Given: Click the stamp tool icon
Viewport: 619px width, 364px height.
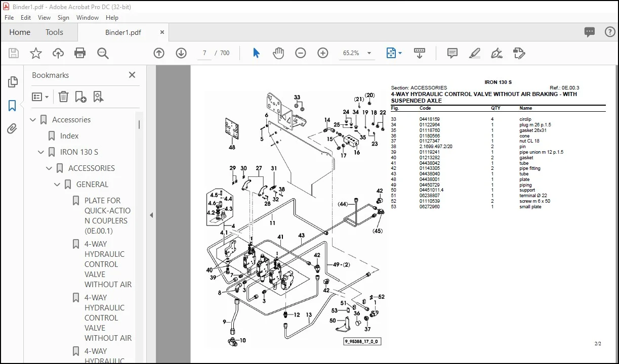Looking at the screenshot, I should click(519, 53).
